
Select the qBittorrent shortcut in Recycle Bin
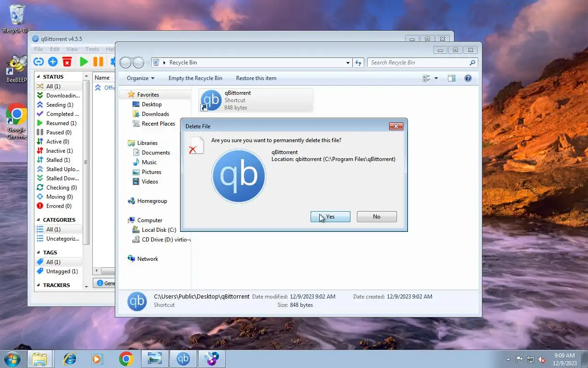(256, 100)
